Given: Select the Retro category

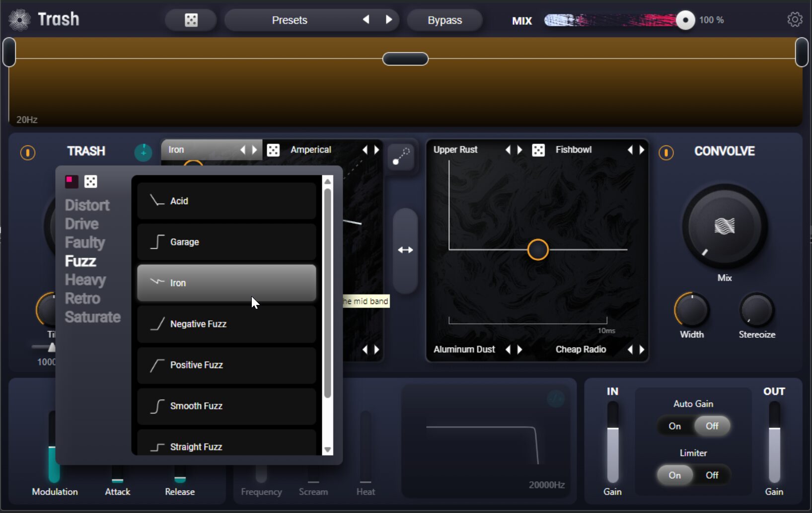Looking at the screenshot, I should click(82, 298).
